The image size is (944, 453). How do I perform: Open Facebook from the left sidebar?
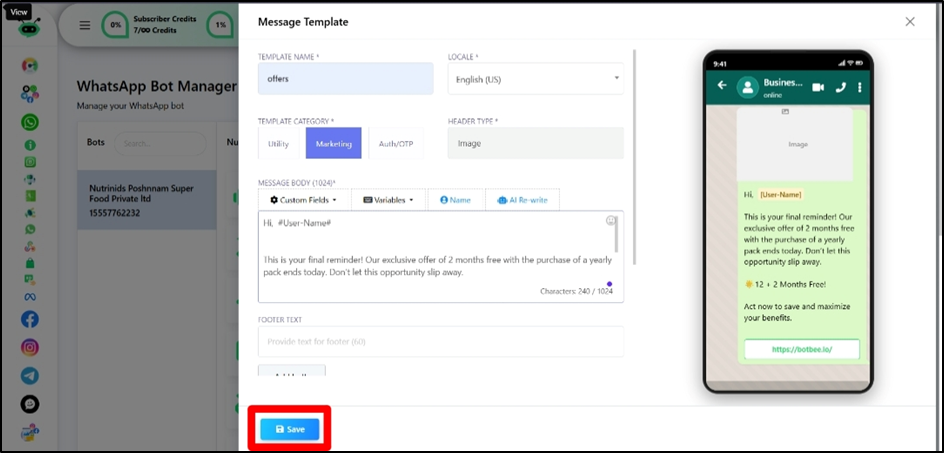(x=30, y=320)
